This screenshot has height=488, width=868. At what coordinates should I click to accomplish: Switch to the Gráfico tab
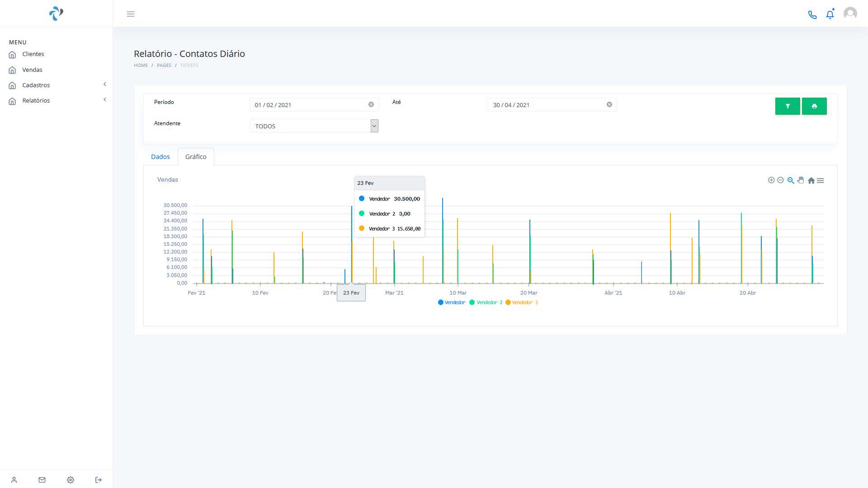coord(196,157)
